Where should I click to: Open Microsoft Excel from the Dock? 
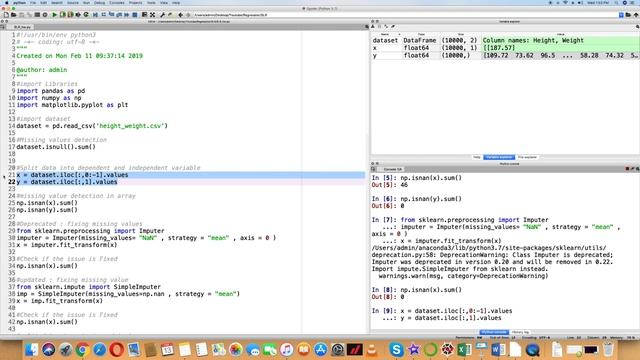click(464, 349)
